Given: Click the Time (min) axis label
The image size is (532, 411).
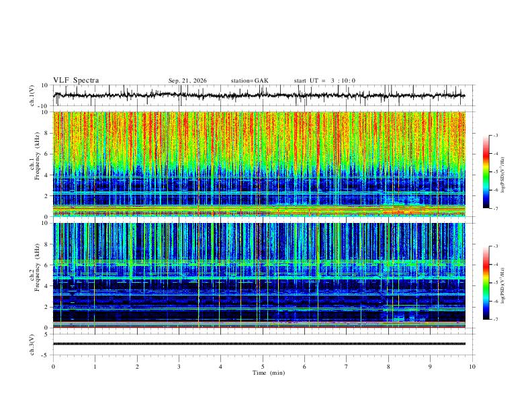Looking at the screenshot, I should click(269, 373).
